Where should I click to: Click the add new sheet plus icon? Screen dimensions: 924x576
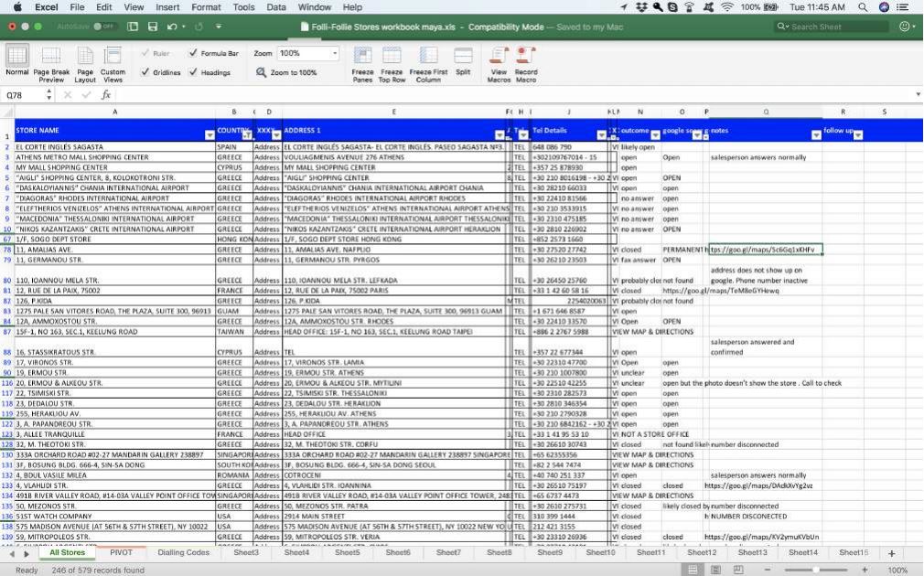tap(892, 553)
